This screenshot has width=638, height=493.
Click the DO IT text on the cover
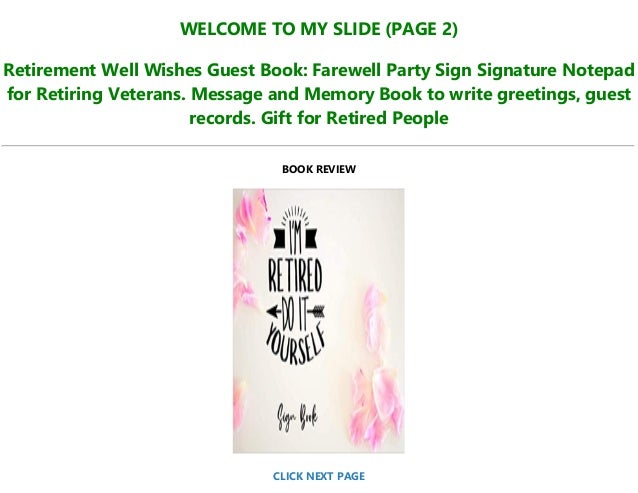[295, 312]
